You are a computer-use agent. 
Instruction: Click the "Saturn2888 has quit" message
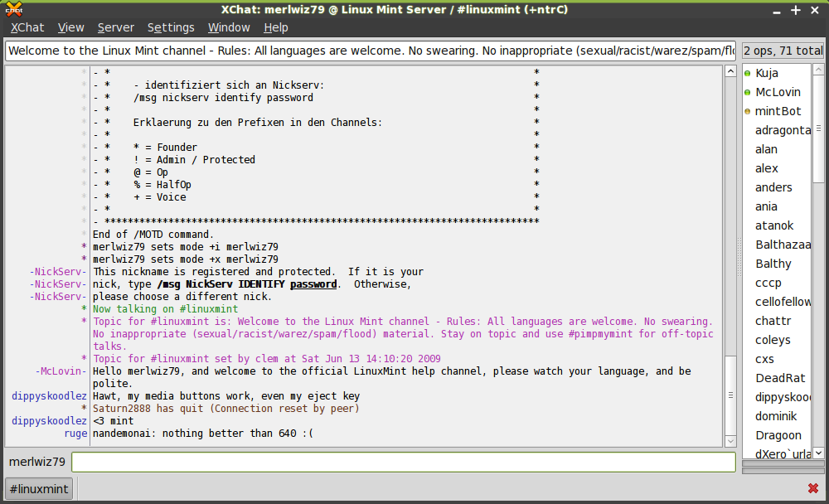pyautogui.click(x=225, y=409)
